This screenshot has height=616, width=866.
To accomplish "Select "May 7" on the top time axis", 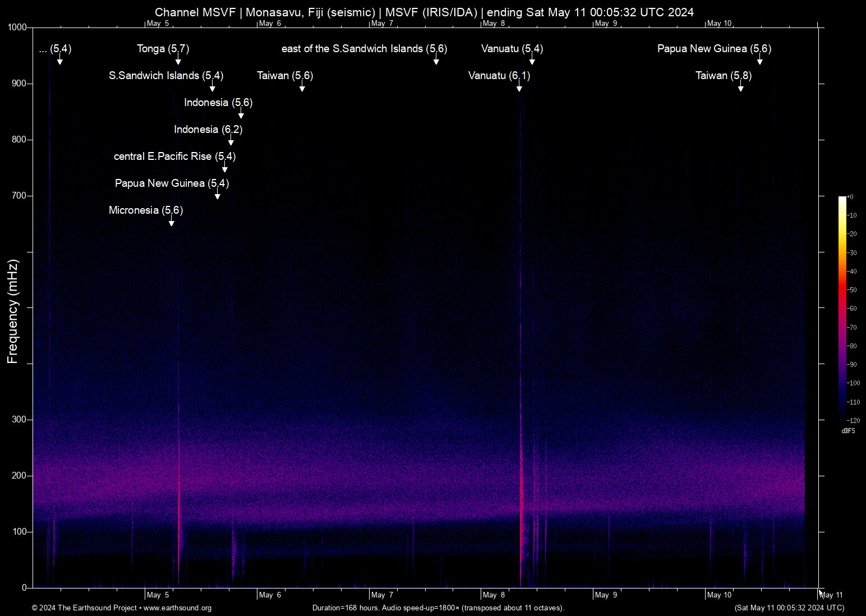I will (382, 24).
